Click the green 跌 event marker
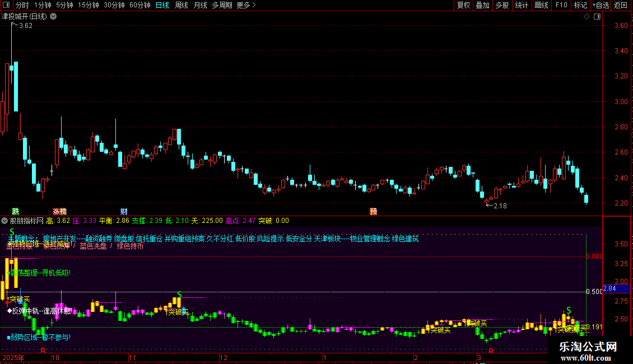The image size is (633, 364). (15, 211)
